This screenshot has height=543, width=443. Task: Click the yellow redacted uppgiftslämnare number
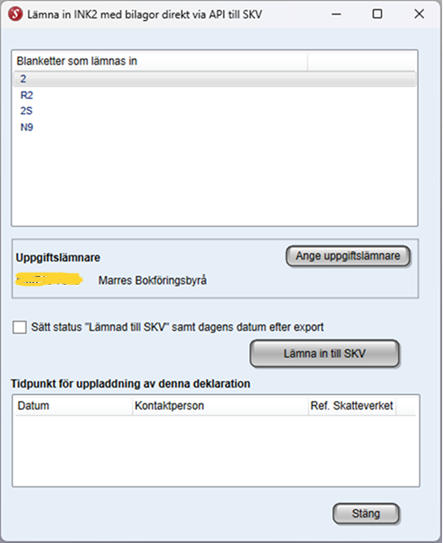point(49,279)
